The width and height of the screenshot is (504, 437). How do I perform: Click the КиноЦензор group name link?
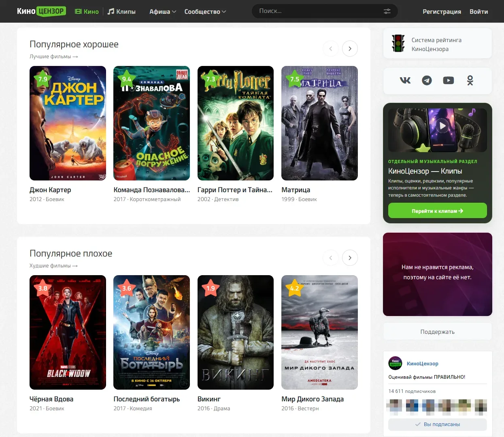point(423,363)
